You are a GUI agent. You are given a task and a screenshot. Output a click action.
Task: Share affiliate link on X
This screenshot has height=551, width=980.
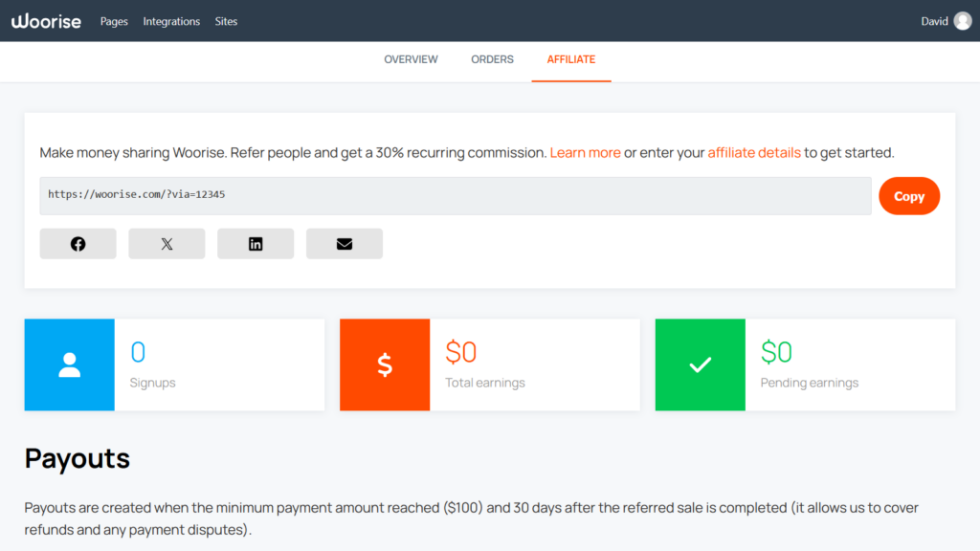pos(167,243)
